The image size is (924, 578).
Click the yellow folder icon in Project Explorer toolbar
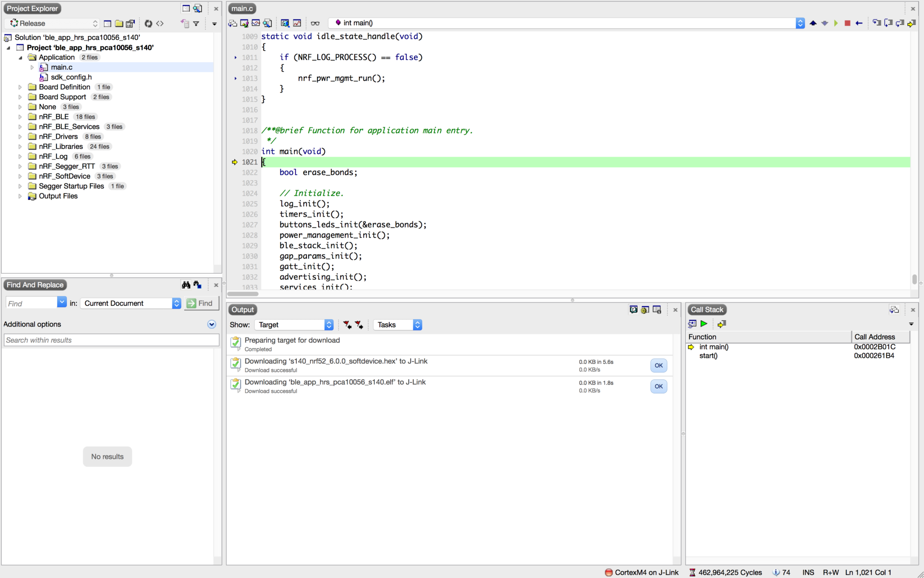[x=119, y=23]
